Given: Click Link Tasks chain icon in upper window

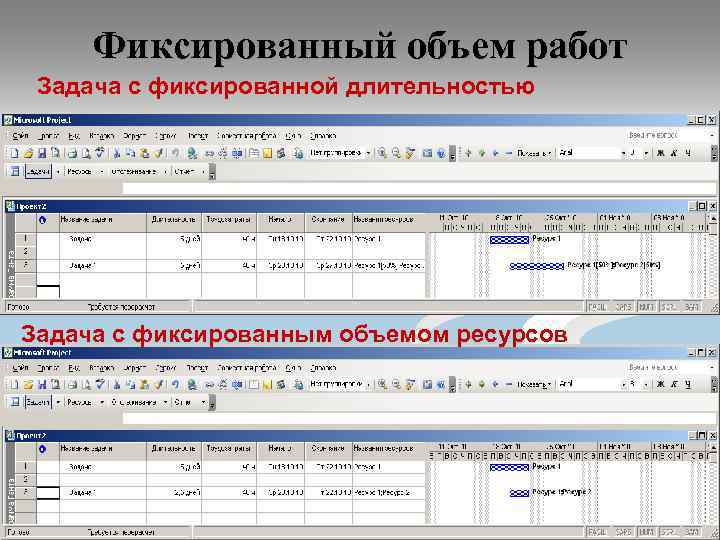Looking at the screenshot, I should [209, 153].
